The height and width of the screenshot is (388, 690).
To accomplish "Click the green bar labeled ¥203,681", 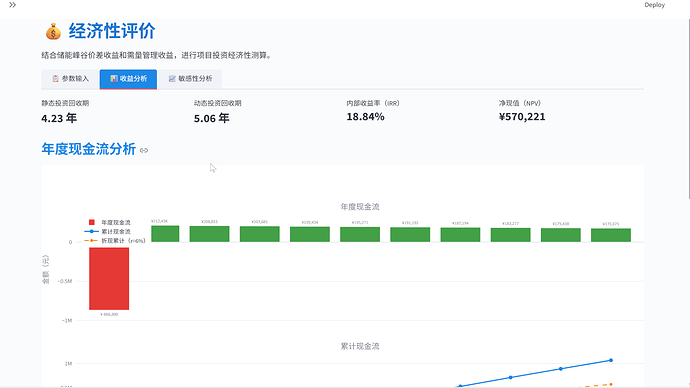I will pyautogui.click(x=260, y=234).
